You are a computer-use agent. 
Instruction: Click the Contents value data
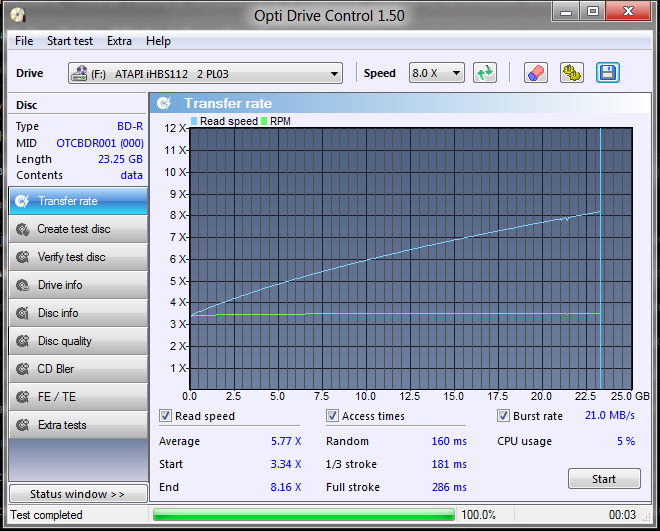point(131,175)
